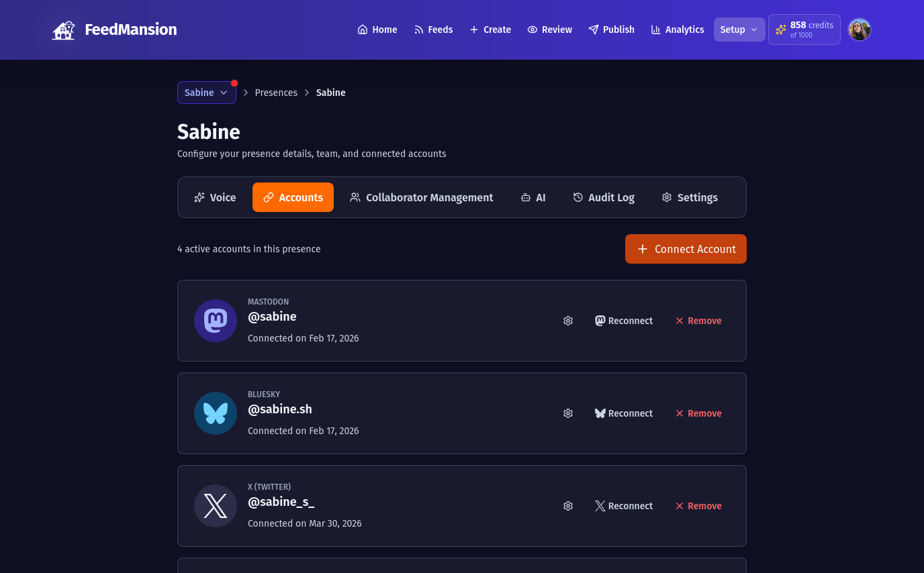Switch to the AI tab
The image size is (924, 573).
point(533,197)
